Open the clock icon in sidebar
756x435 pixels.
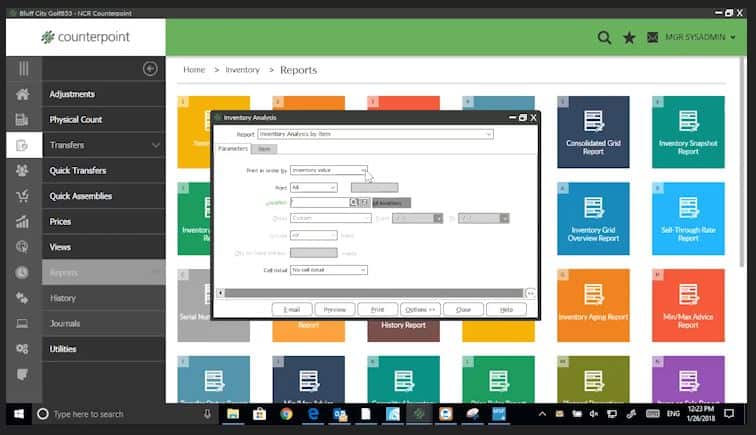(x=22, y=272)
